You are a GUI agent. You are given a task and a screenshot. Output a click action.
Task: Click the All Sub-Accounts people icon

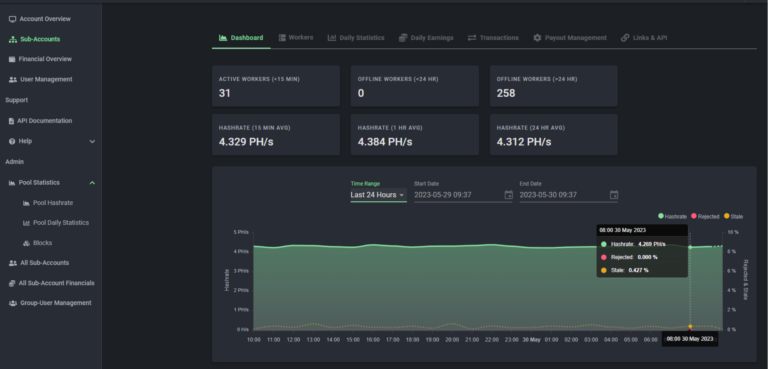point(13,263)
